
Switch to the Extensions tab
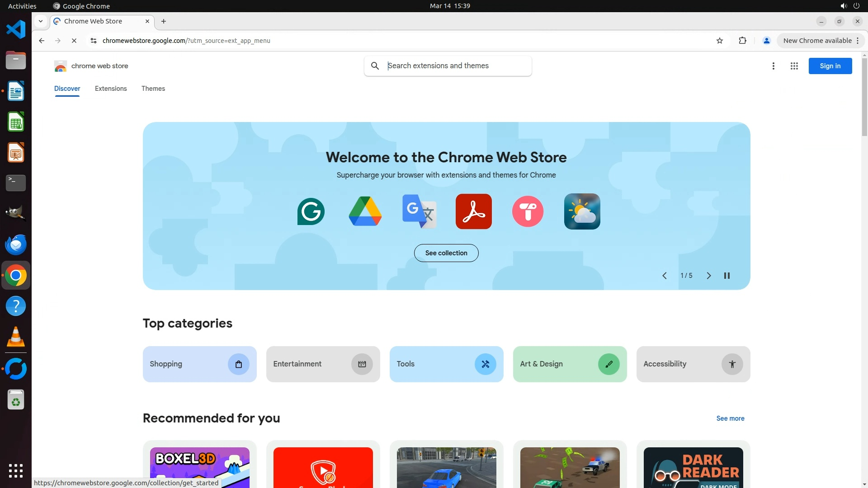click(111, 89)
